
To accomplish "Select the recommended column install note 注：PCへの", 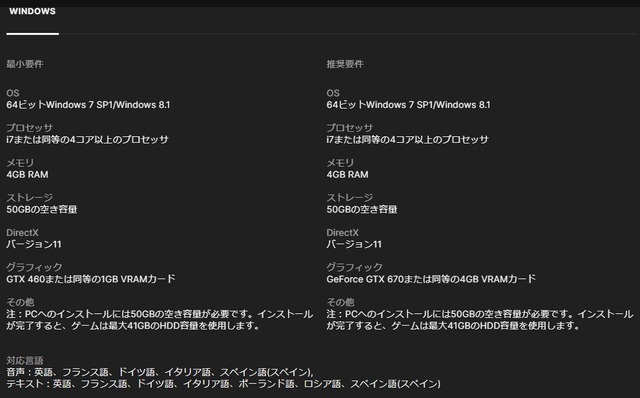I will pyautogui.click(x=480, y=320).
